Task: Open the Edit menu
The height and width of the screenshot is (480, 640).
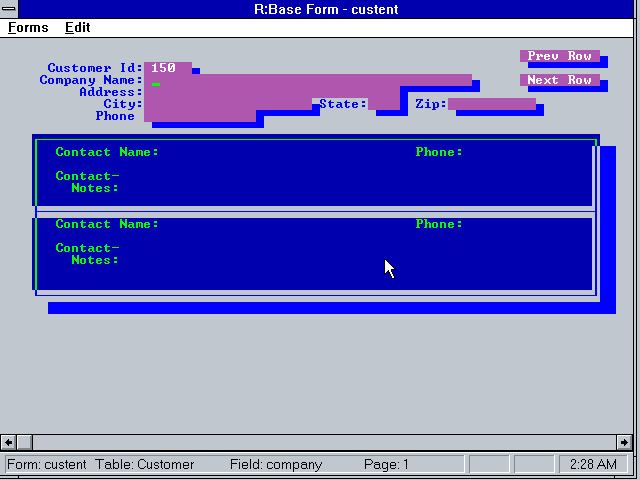Action: (78, 28)
